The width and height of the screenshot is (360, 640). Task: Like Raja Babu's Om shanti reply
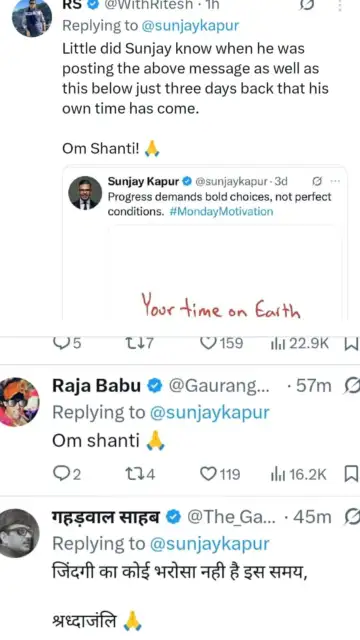pos(220,474)
